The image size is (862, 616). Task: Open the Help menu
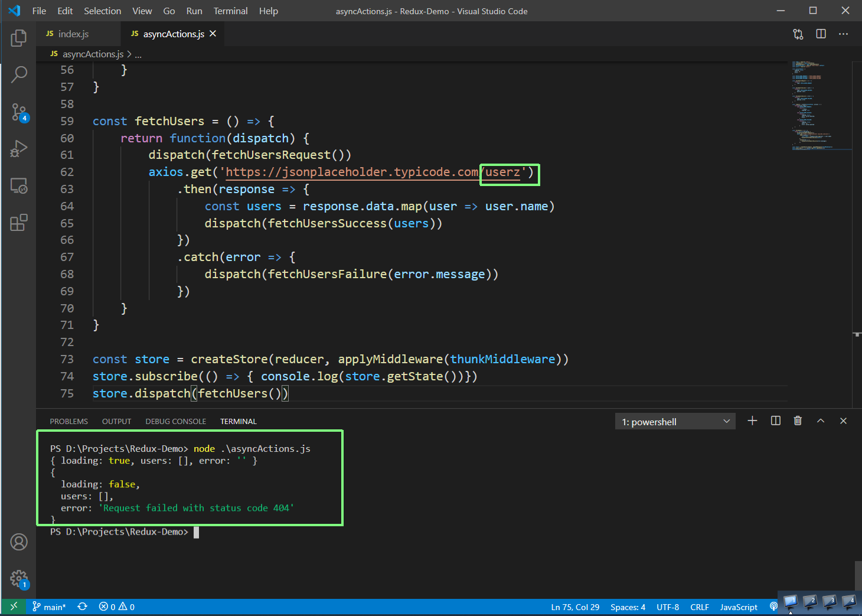click(x=268, y=11)
